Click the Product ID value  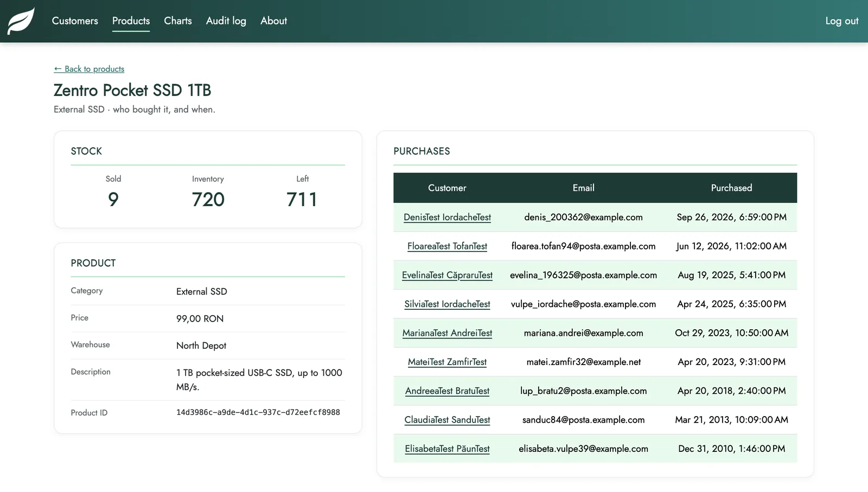258,412
